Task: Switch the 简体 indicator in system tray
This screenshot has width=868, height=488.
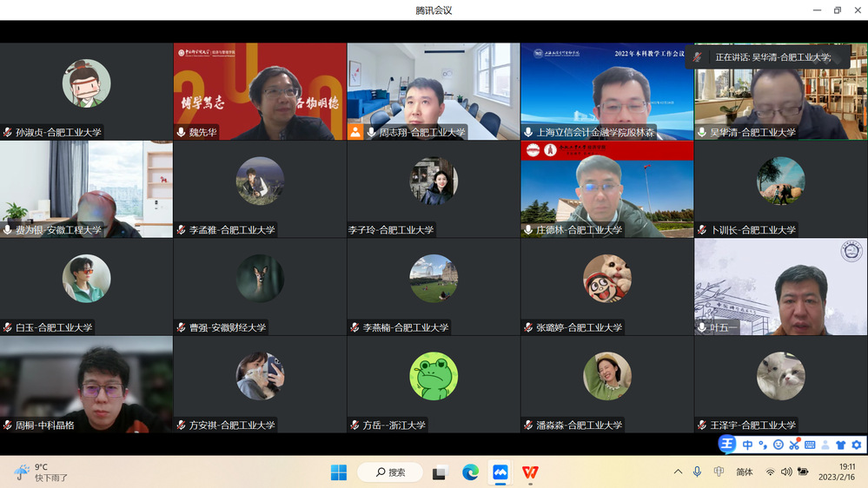Action: 744,472
